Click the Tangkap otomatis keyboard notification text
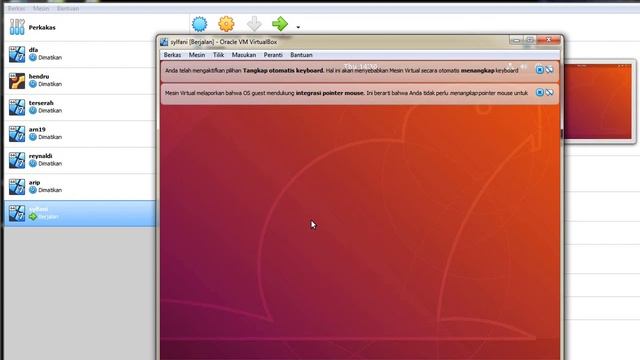 click(283, 70)
